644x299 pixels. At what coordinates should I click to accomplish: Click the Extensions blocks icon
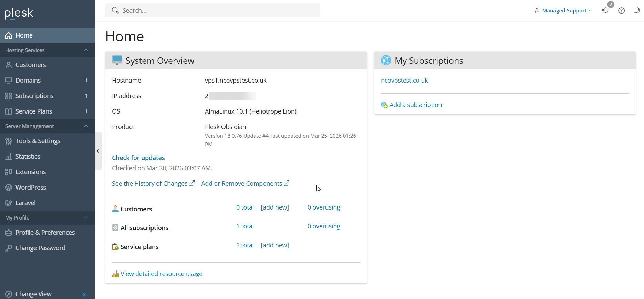tap(9, 172)
